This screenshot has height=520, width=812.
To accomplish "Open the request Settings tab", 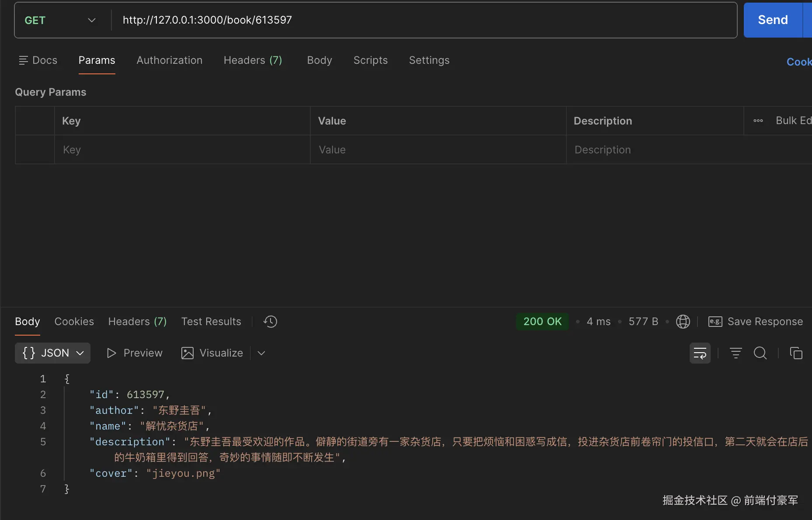I will [x=429, y=60].
